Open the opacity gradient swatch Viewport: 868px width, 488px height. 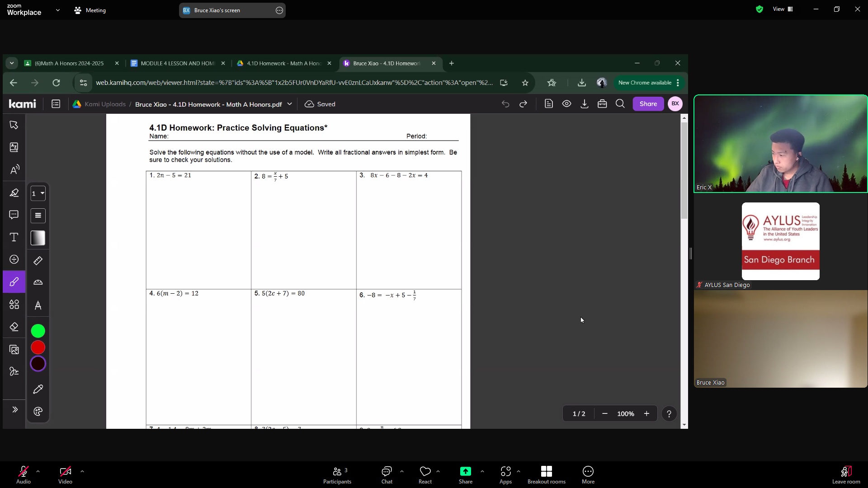[x=38, y=238]
